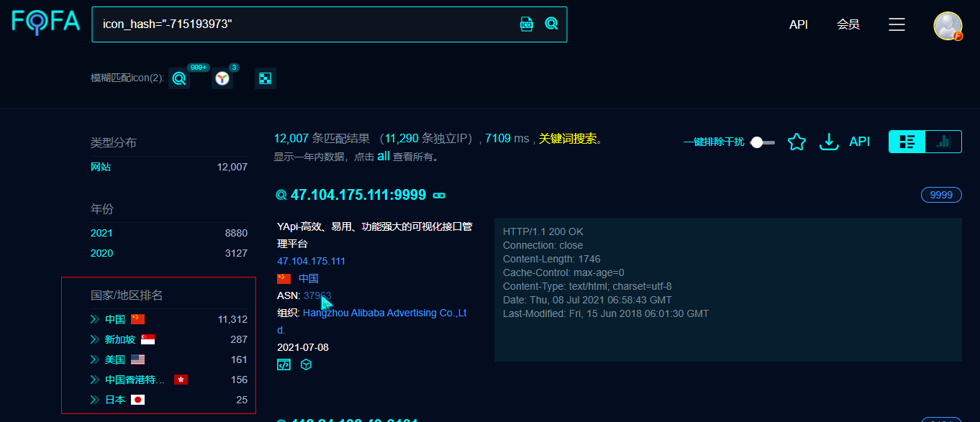980x422 pixels.
Task: Click the Japan flag icon
Action: pyautogui.click(x=138, y=400)
